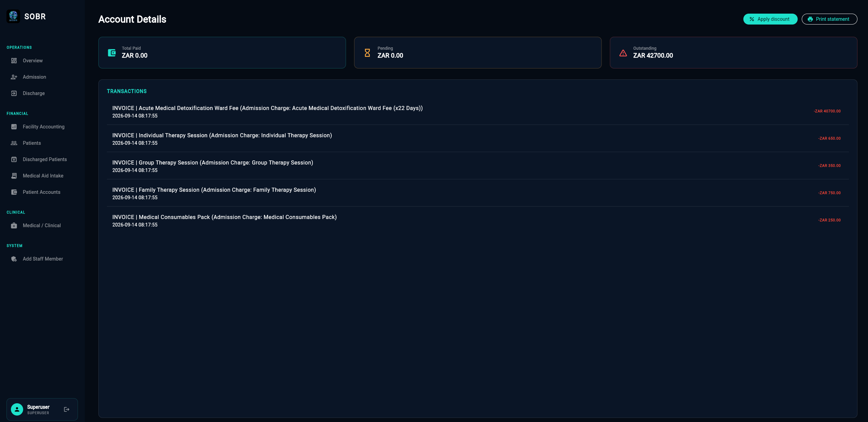This screenshot has height=422, width=868.
Task: Click the logout icon beside Superuser
Action: [67, 409]
